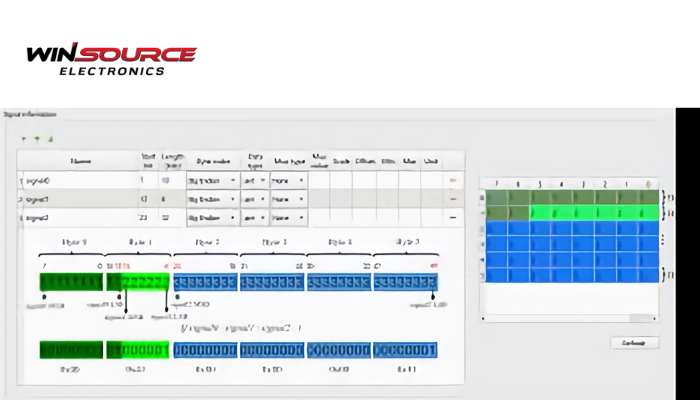Click the Win Source Electronics logo

[x=111, y=59]
